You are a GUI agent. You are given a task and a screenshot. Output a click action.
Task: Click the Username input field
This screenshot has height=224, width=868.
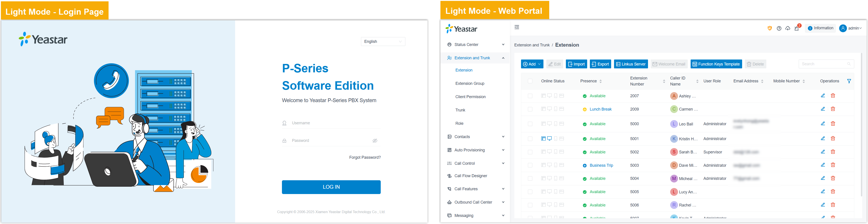334,123
